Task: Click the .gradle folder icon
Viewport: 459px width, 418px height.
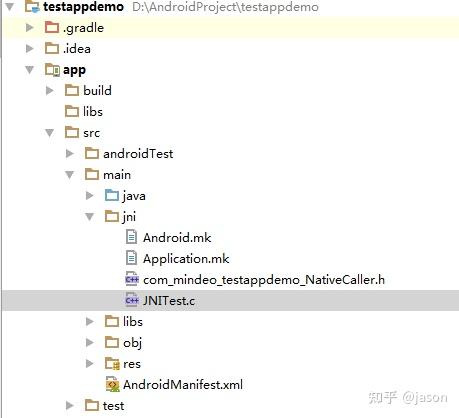Action: pos(52,27)
